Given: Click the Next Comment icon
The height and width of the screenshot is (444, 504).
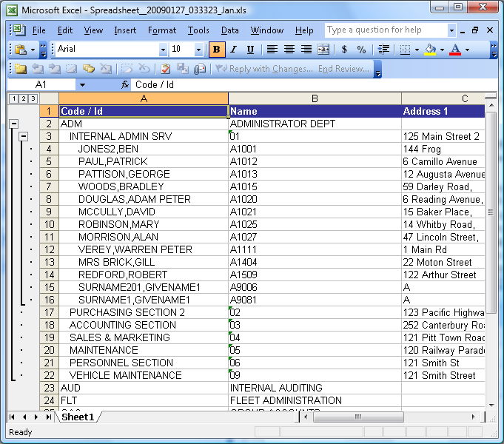Looking at the screenshot, I should [x=54, y=69].
